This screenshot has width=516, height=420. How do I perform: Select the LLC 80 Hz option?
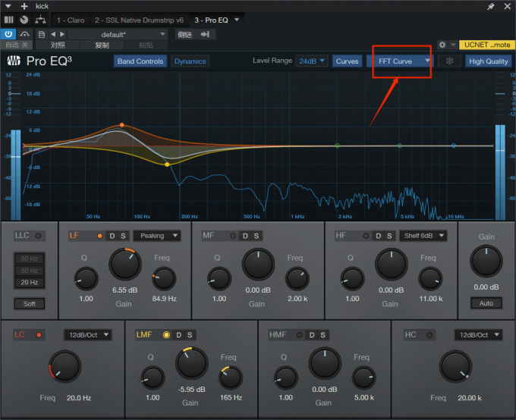pos(30,259)
